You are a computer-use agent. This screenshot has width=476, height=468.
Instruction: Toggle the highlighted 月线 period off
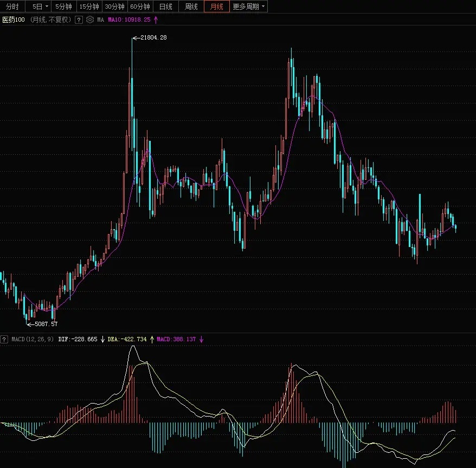point(216,7)
